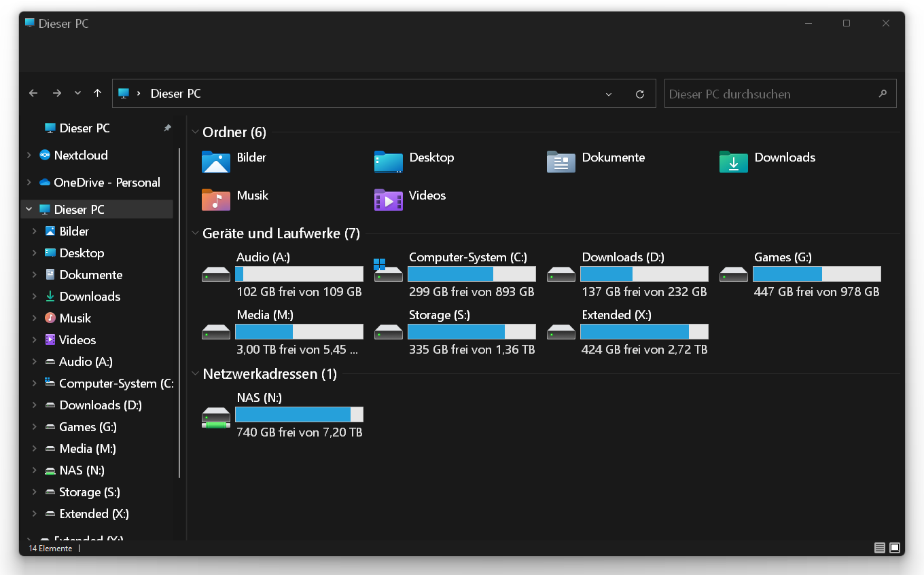Screen dimensions: 924x575
Task: Select Media (M:) in the navigation tree
Action: coord(88,449)
